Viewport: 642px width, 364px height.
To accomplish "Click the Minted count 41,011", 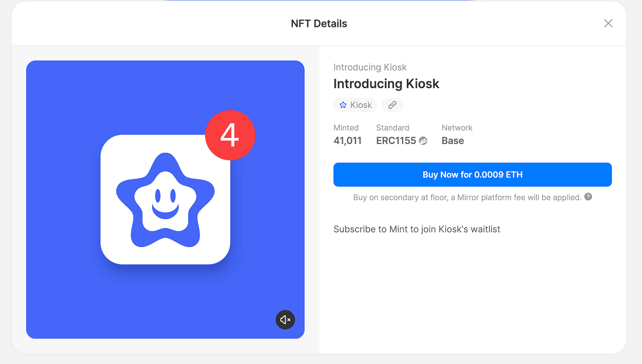I will pos(347,141).
